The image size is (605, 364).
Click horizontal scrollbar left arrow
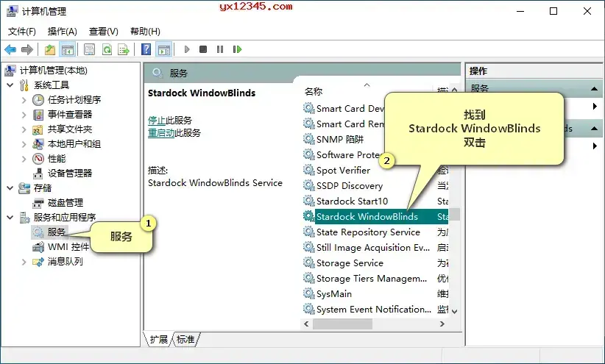click(x=306, y=324)
